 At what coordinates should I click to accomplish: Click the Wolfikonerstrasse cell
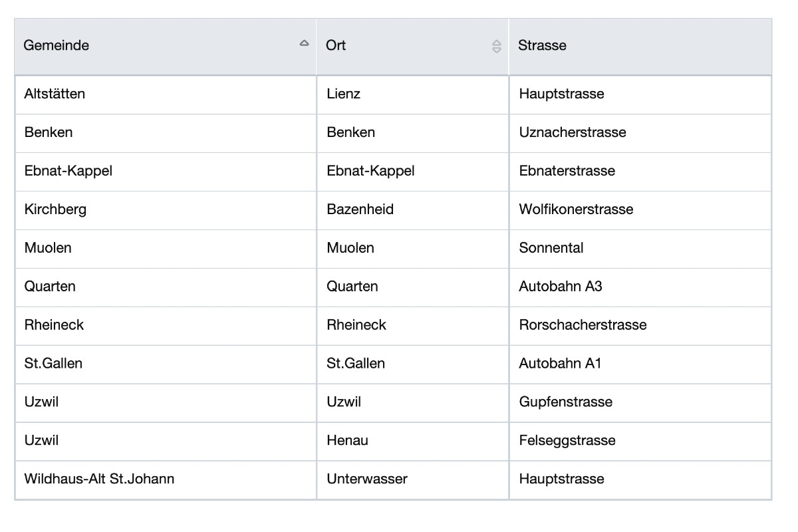(x=576, y=209)
